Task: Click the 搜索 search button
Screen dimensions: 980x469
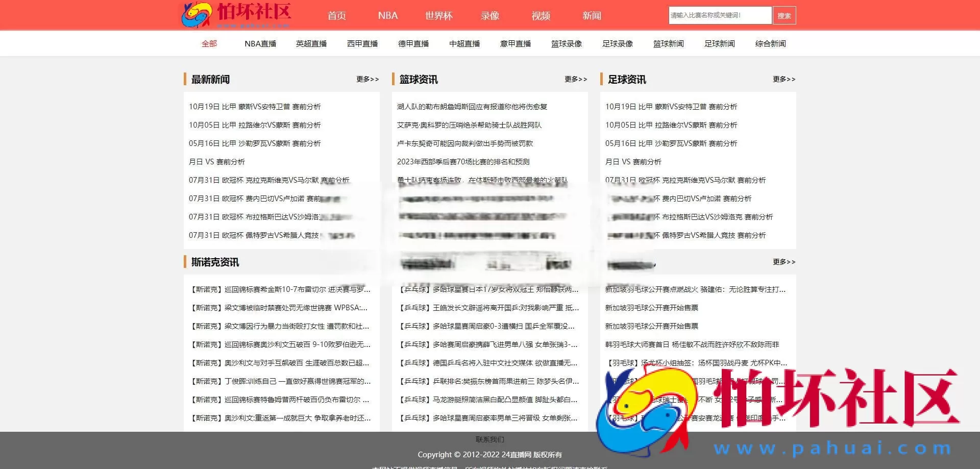Action: pos(785,15)
